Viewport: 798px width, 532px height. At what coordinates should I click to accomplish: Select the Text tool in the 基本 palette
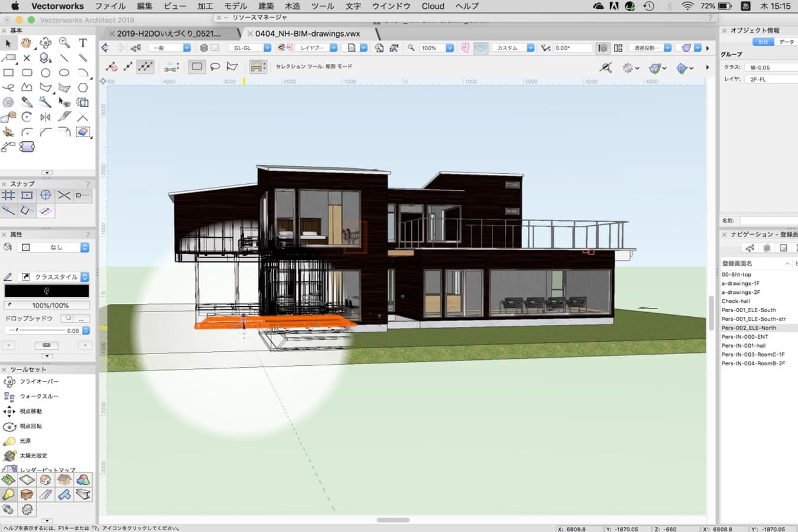tap(83, 43)
